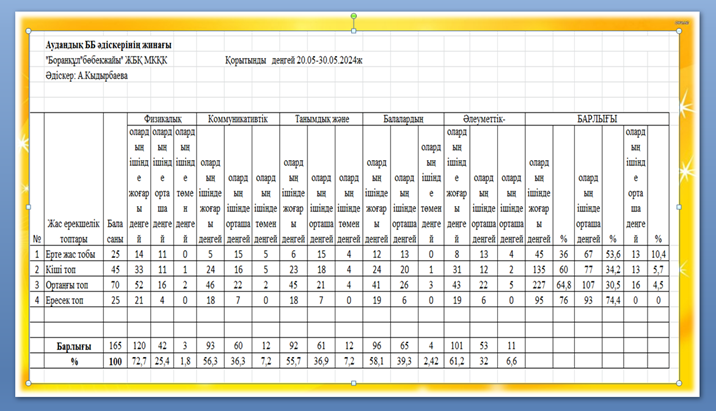This screenshot has height=411, width=716.
Task: Click the value '227' in Ортаңғы топ row
Action: point(539,285)
